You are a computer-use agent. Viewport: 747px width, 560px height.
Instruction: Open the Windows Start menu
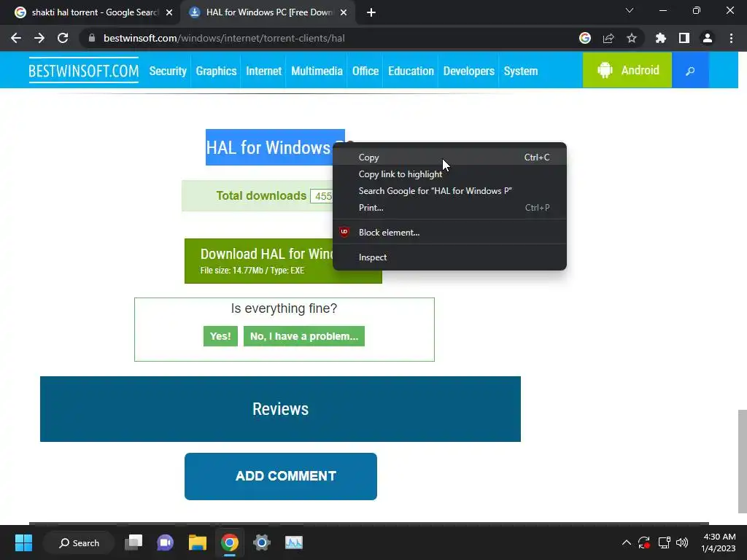point(23,542)
